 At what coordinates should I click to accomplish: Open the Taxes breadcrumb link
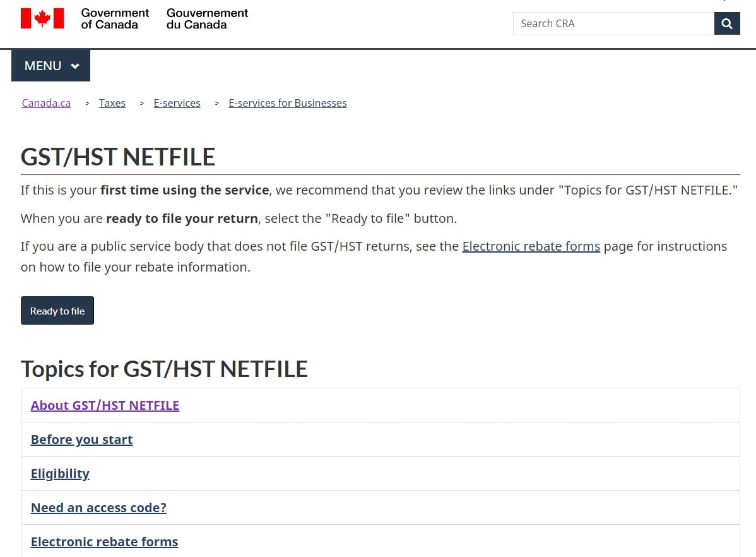(112, 103)
